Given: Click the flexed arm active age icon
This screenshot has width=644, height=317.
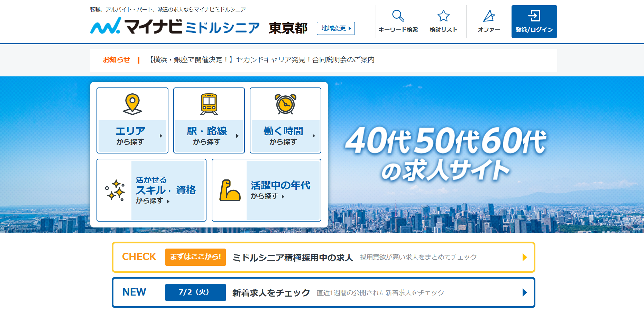Looking at the screenshot, I should (230, 190).
